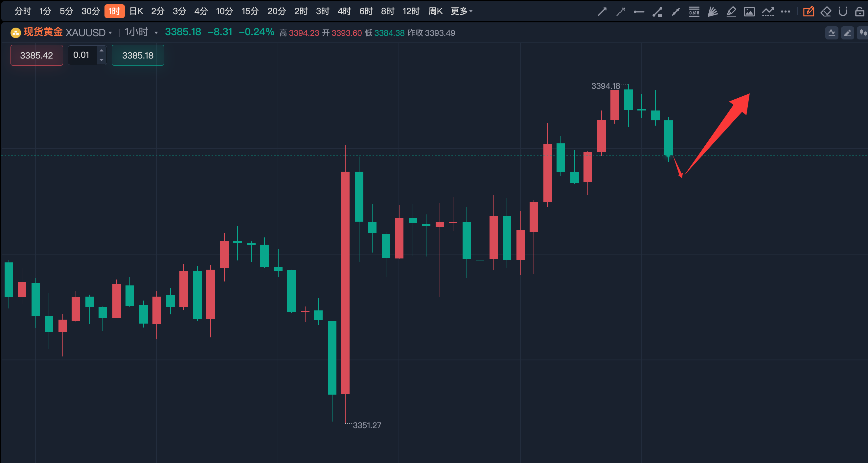Toggle the magnet snap mode

point(843,12)
